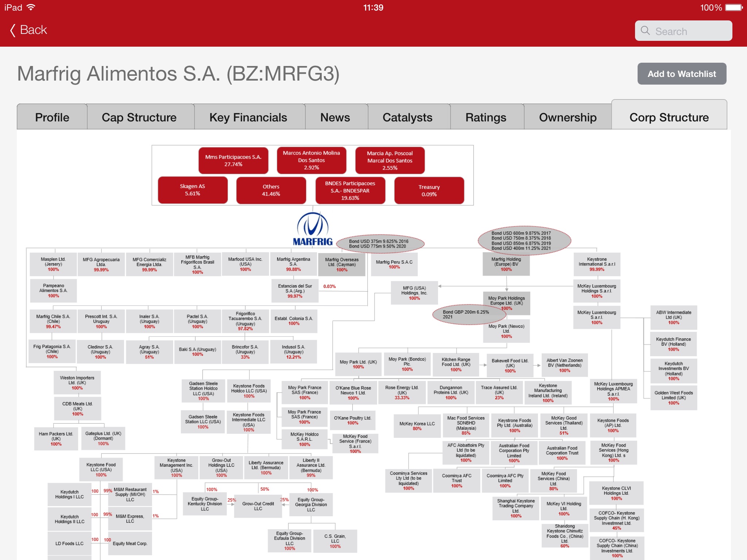Tap Marfrig Overseas Ltd. (Cayman) node
747x560 pixels.
point(342,264)
